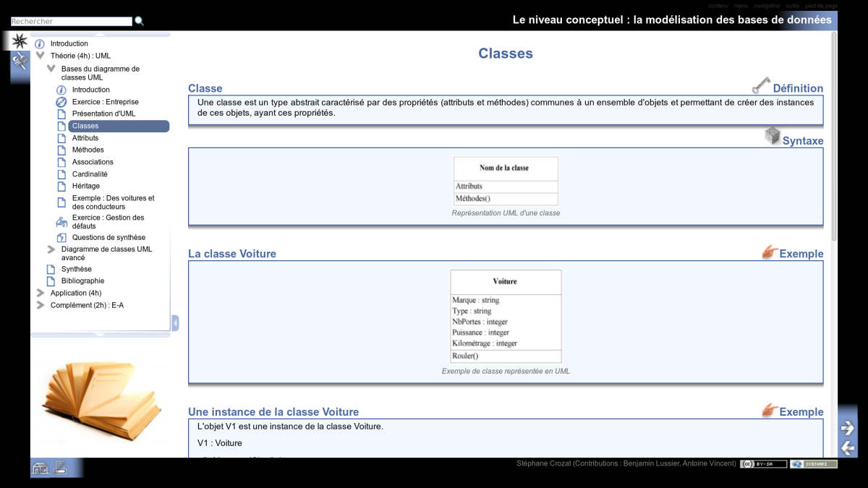Click the Bibliographie link

(x=82, y=281)
